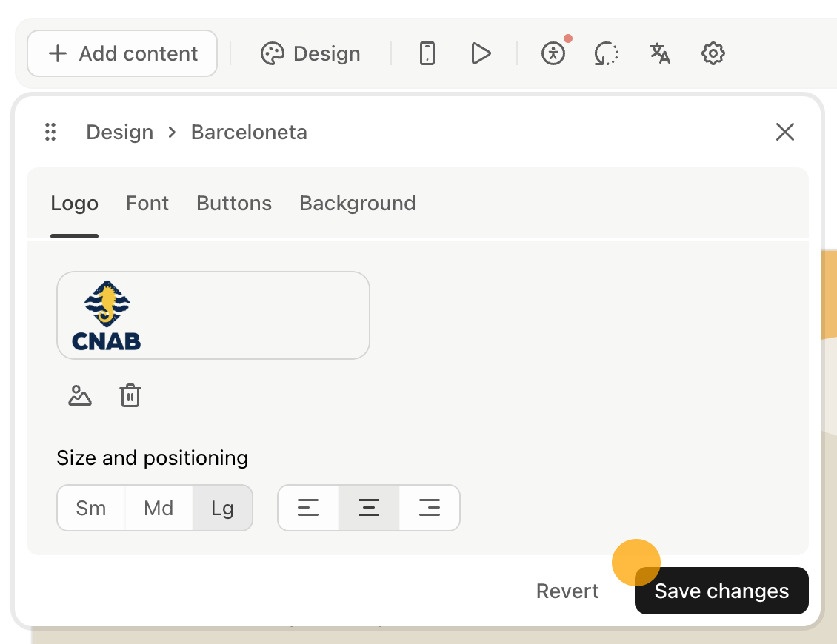Screen dimensions: 837x644
Task: Switch to the Background tab
Action: (357, 204)
